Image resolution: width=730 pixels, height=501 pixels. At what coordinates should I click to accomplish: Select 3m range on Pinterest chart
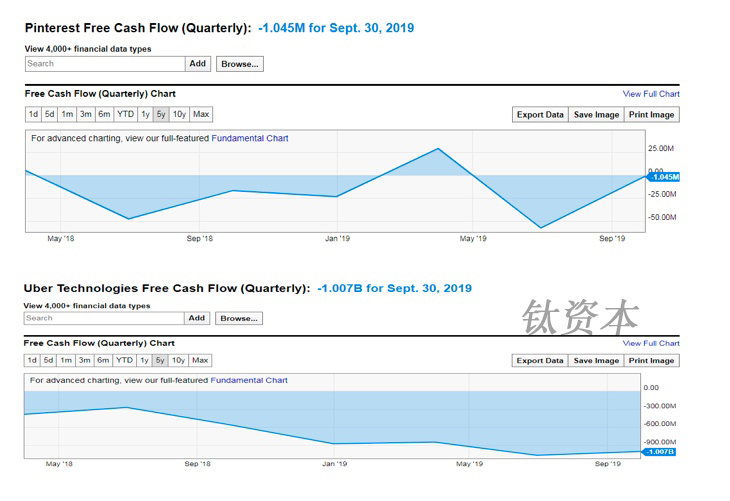coord(86,114)
